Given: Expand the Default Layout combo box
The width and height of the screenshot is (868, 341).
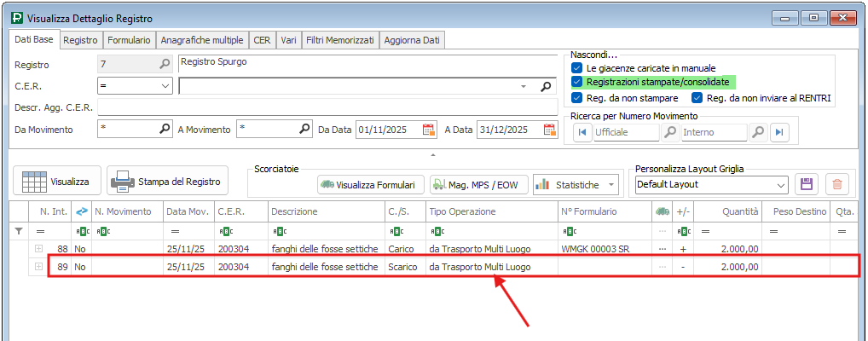Looking at the screenshot, I should [x=780, y=184].
